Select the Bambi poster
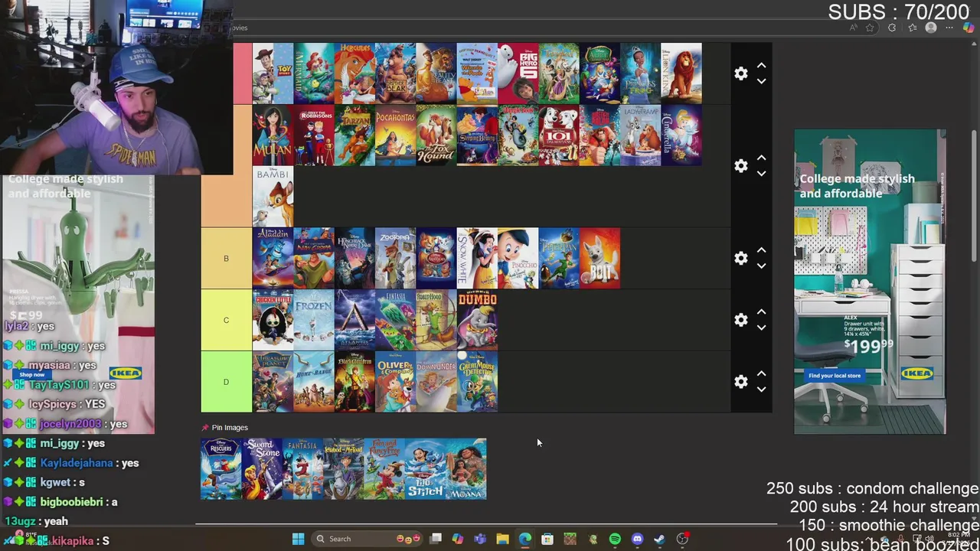The width and height of the screenshot is (980, 551). tap(273, 197)
